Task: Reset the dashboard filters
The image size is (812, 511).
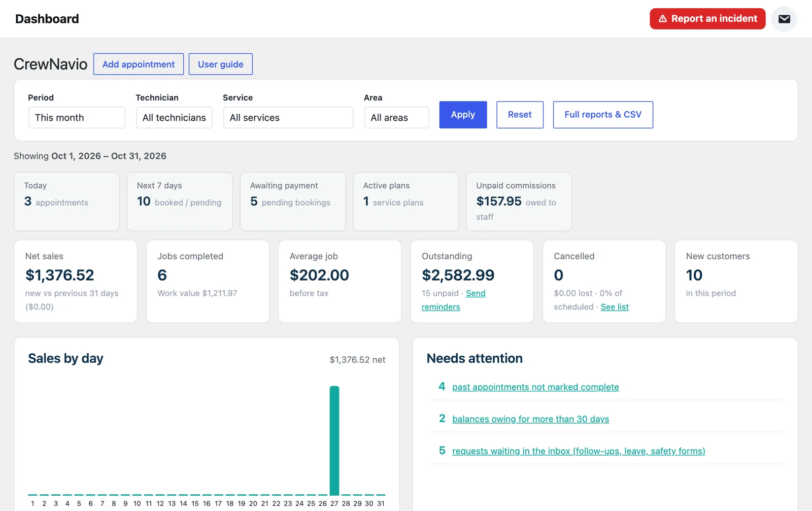Action: pyautogui.click(x=520, y=115)
